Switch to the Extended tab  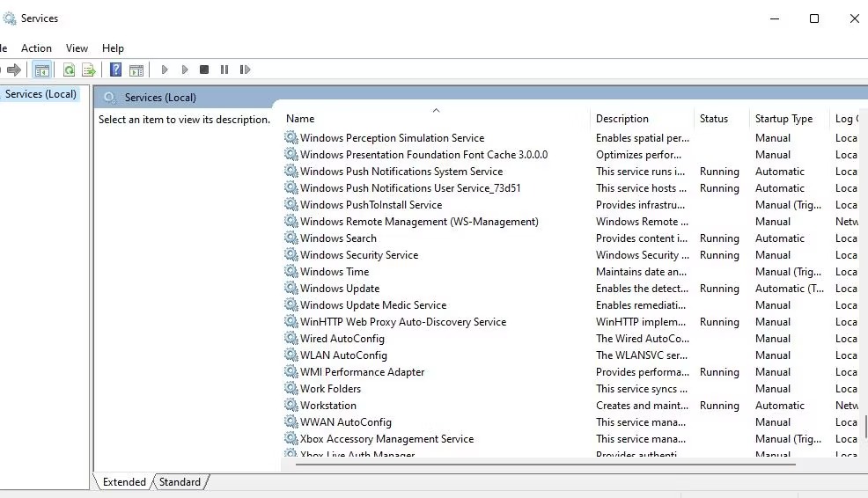coord(124,482)
